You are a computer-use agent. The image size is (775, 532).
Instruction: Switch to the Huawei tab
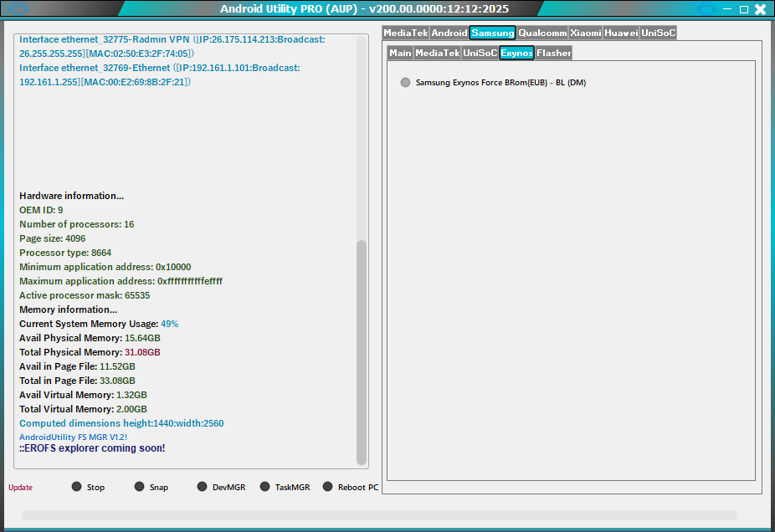click(621, 33)
